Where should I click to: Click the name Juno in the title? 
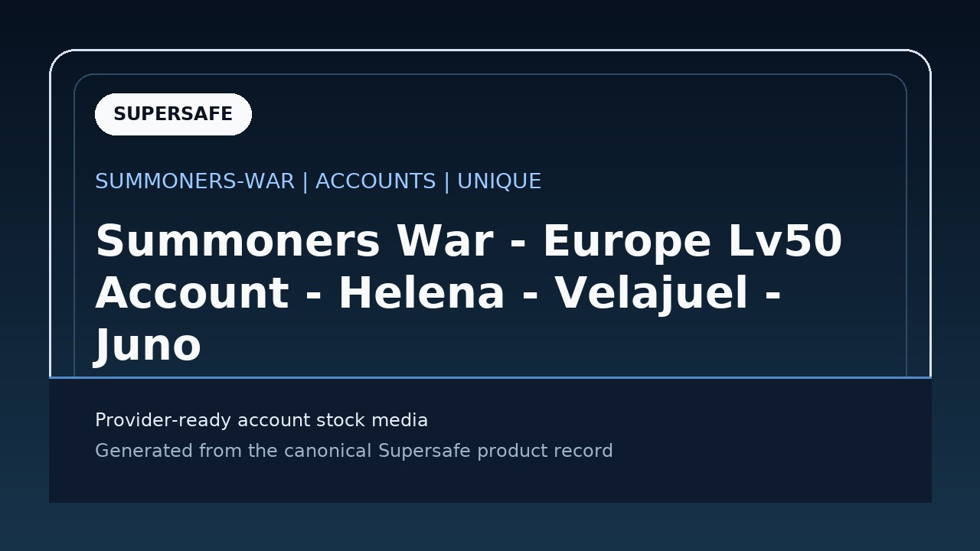(x=148, y=345)
